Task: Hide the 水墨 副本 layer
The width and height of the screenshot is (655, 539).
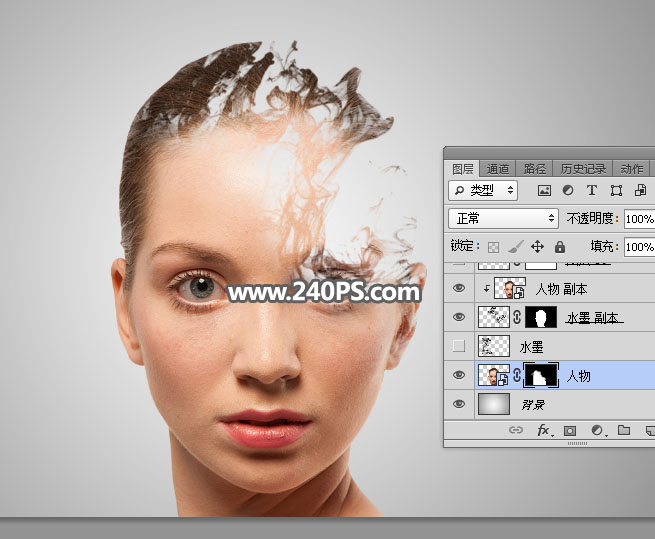Action: pyautogui.click(x=459, y=318)
